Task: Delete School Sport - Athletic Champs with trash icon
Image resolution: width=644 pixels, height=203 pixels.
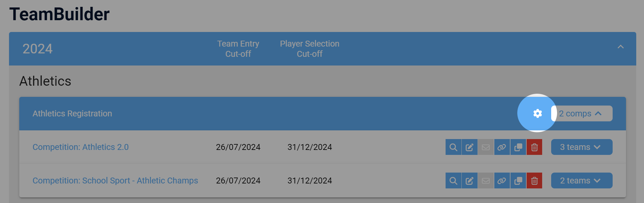Action: coord(534,181)
